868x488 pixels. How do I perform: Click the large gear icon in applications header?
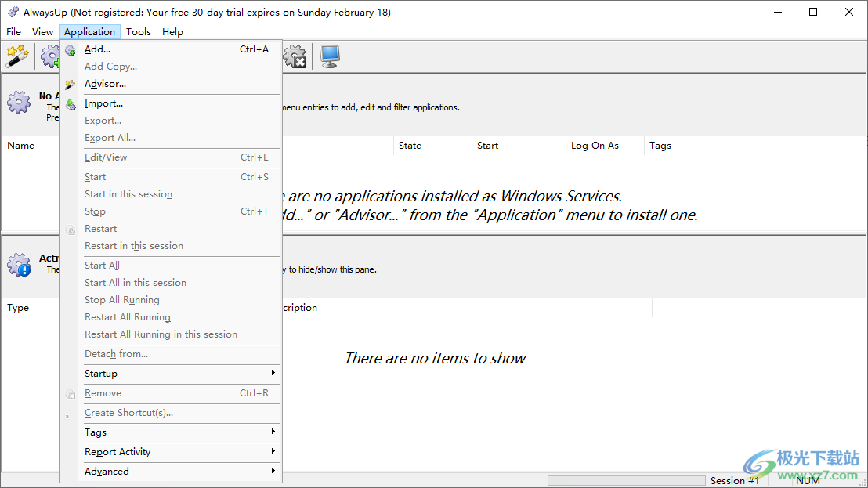(19, 103)
